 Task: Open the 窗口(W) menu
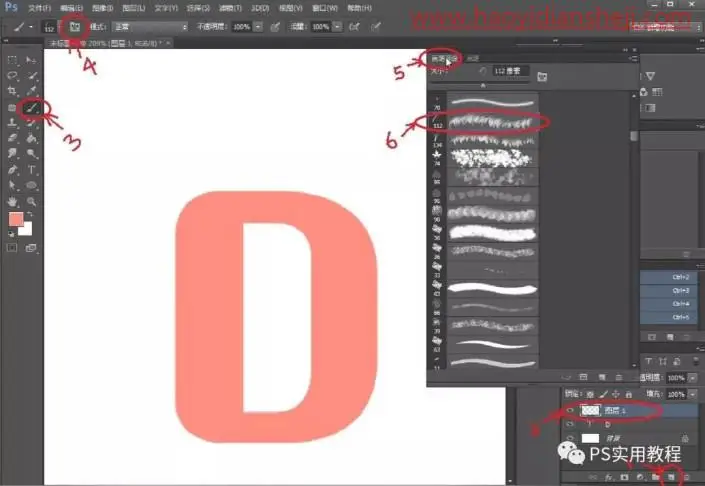coord(325,8)
